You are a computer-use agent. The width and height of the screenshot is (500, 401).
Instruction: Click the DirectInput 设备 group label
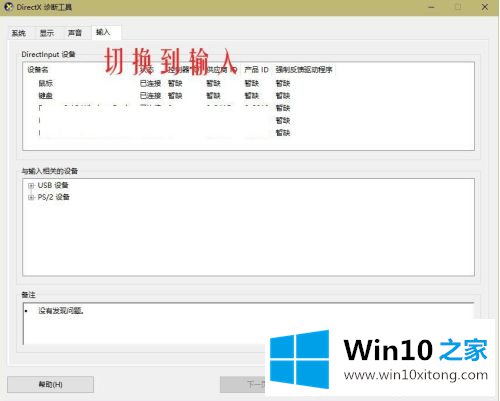(48, 54)
